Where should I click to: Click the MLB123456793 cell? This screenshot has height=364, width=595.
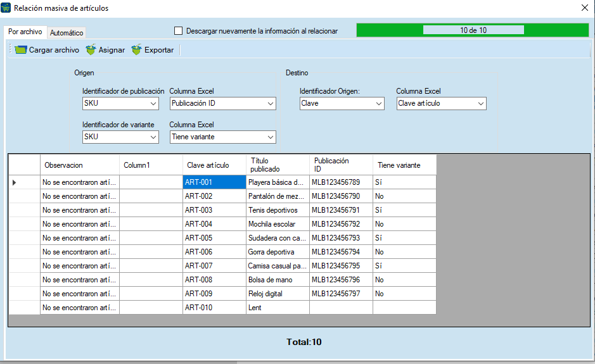click(341, 238)
